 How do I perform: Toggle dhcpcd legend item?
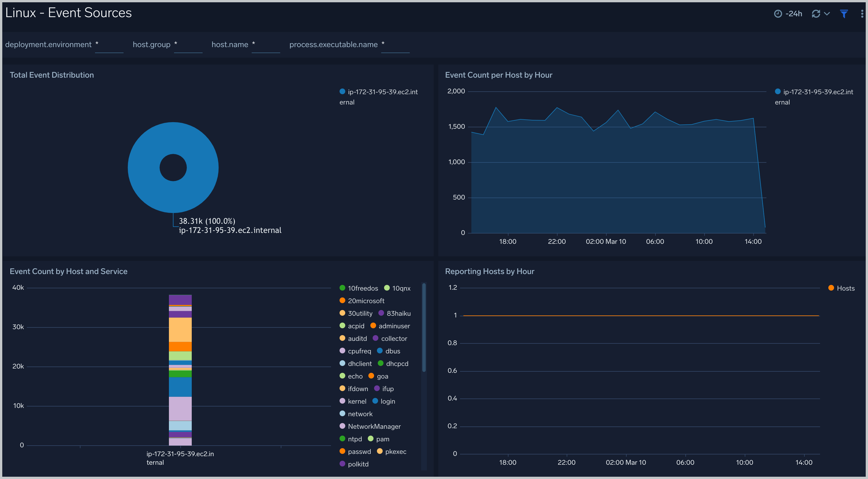coord(393,364)
